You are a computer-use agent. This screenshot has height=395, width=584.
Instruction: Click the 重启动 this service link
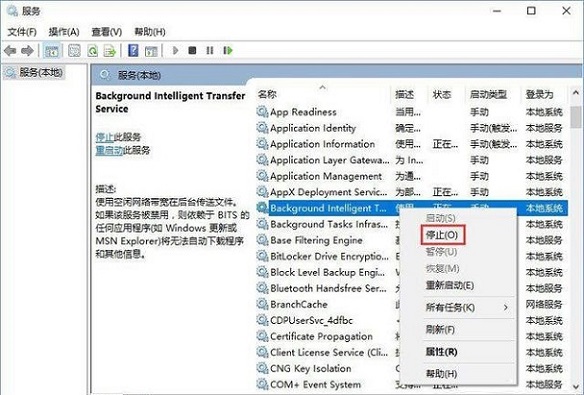pos(109,150)
